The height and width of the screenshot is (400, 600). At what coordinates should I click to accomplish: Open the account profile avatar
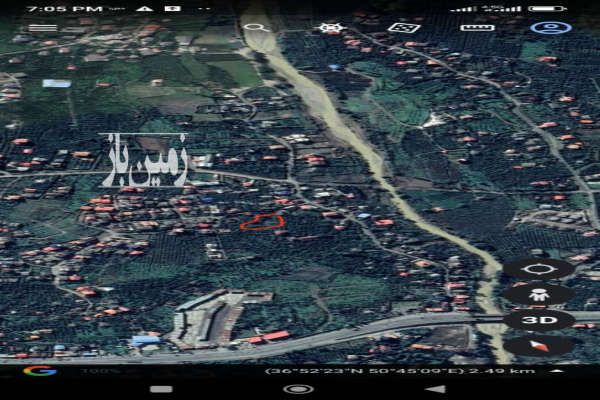click(551, 28)
